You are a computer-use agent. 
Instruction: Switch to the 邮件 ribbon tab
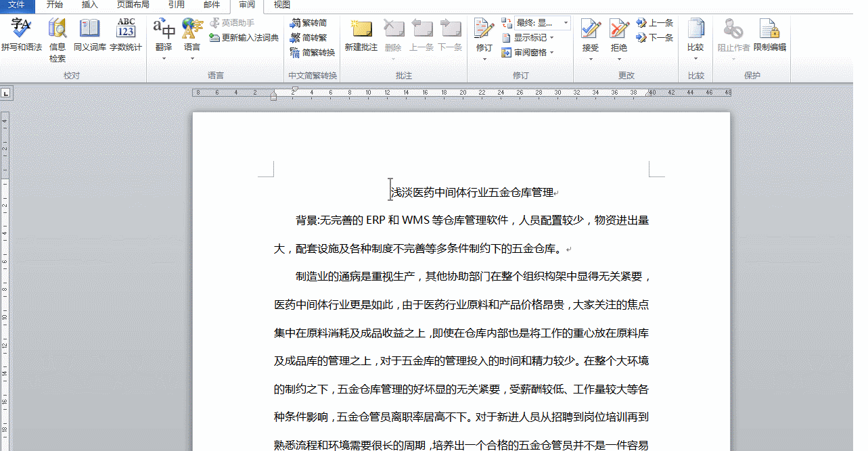tap(212, 5)
